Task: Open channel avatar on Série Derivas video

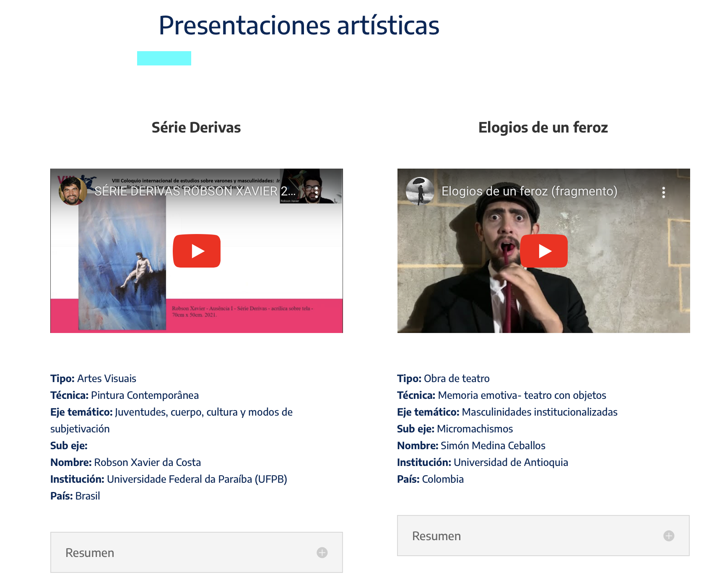Action: click(73, 191)
